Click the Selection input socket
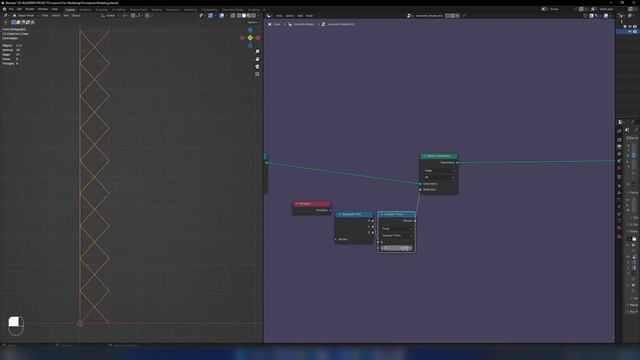Viewport: 640px width, 360px height. coord(420,189)
